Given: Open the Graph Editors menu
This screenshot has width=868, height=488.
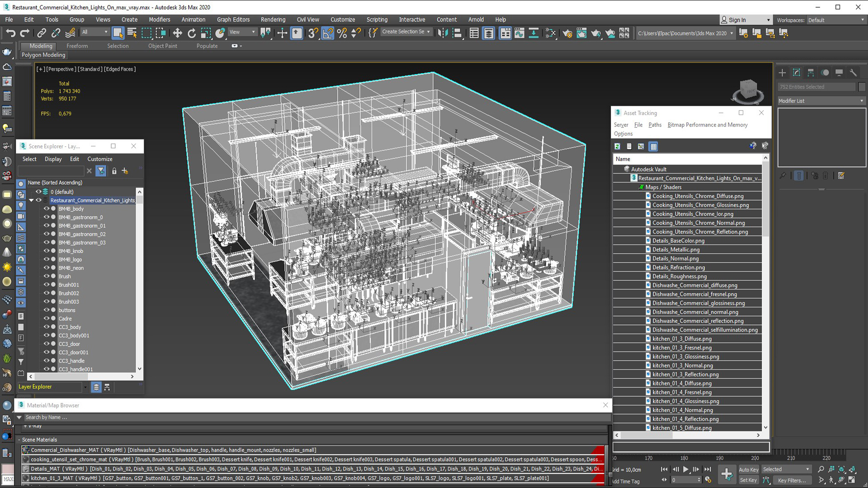Looking at the screenshot, I should pos(233,19).
